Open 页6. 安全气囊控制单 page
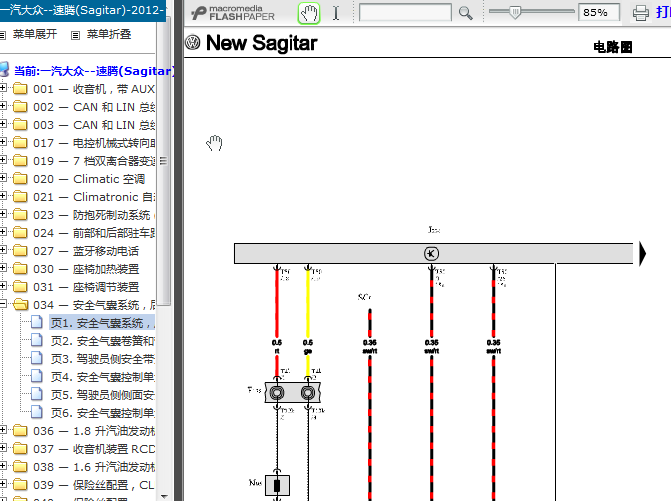The image size is (671, 501). [103, 413]
